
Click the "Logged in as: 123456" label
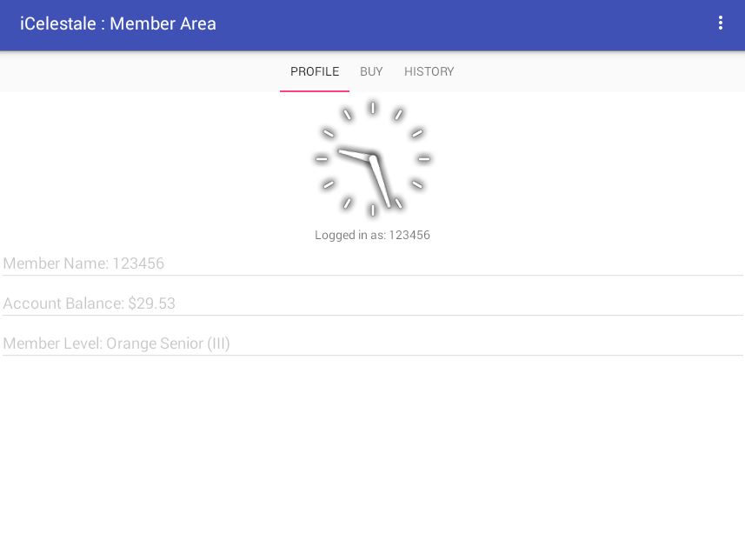[x=372, y=235]
